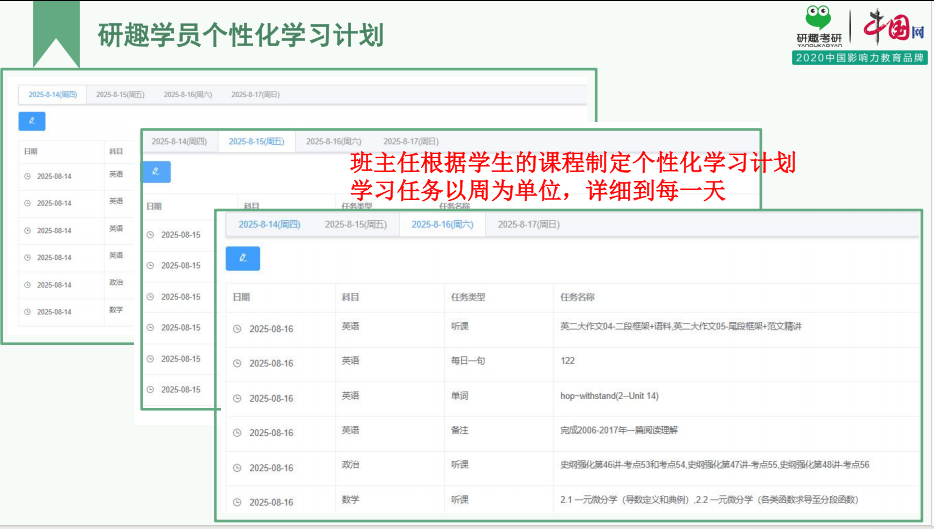Click the task name value 122

(568, 361)
